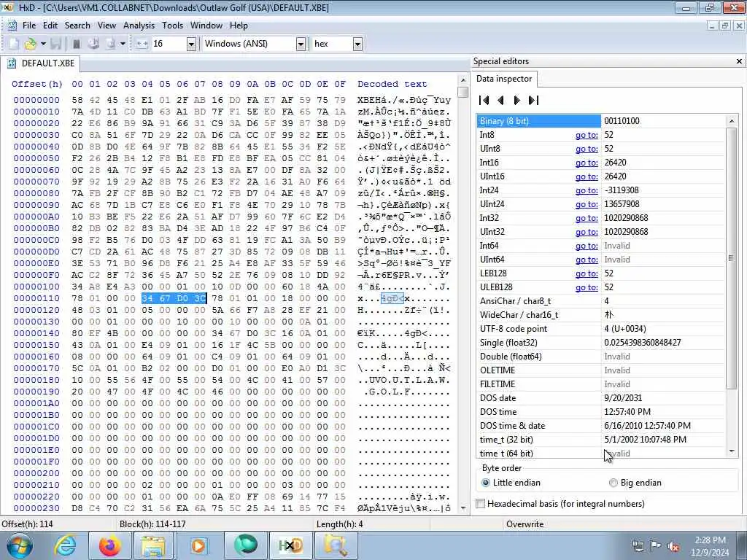
Task: Switch to the Data inspector tab
Action: coord(504,79)
